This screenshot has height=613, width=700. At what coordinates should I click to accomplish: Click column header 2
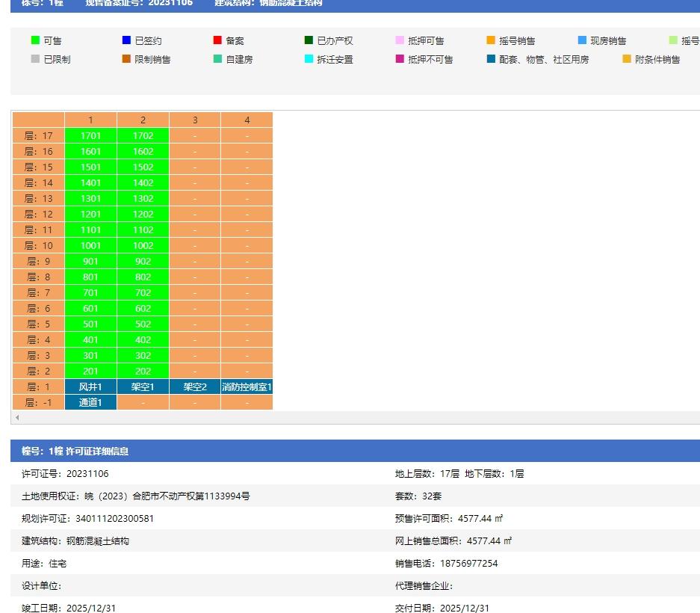coord(143,120)
